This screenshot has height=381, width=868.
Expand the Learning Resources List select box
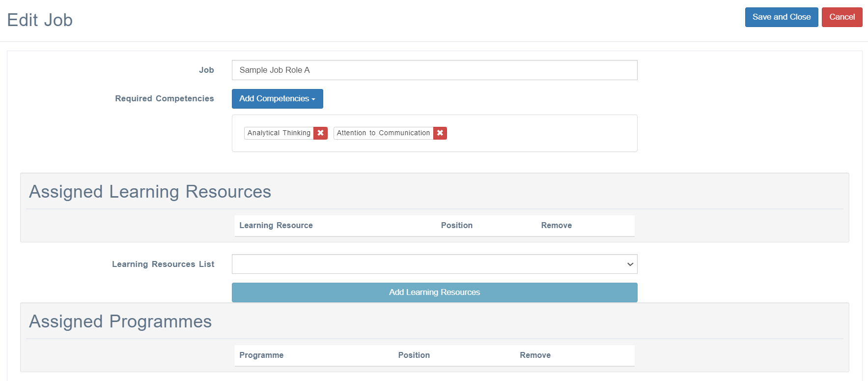coord(435,264)
